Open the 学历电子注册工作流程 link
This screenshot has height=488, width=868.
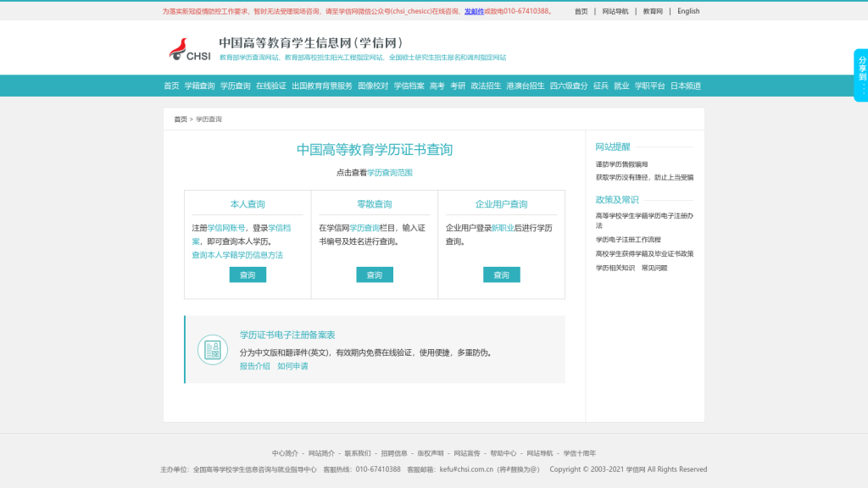click(x=628, y=240)
